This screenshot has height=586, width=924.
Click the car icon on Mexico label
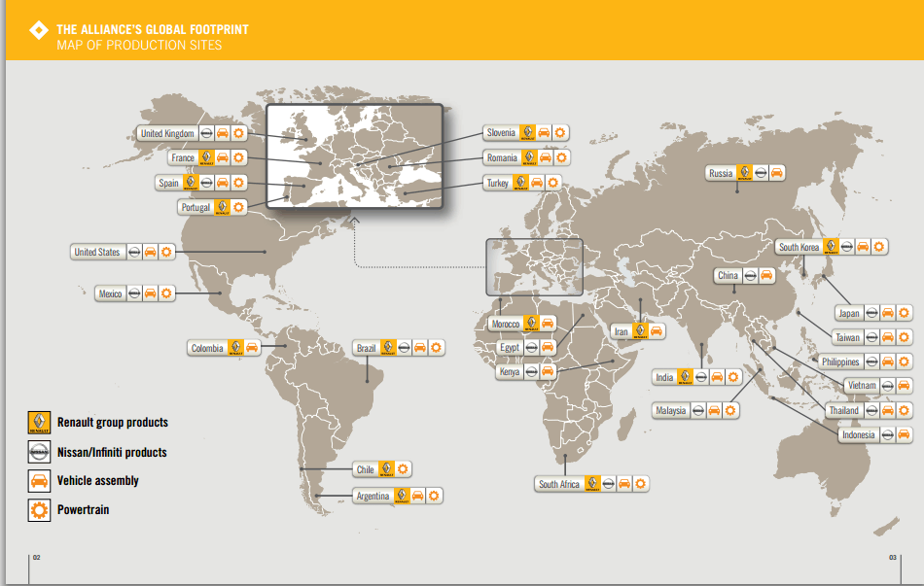(x=151, y=293)
